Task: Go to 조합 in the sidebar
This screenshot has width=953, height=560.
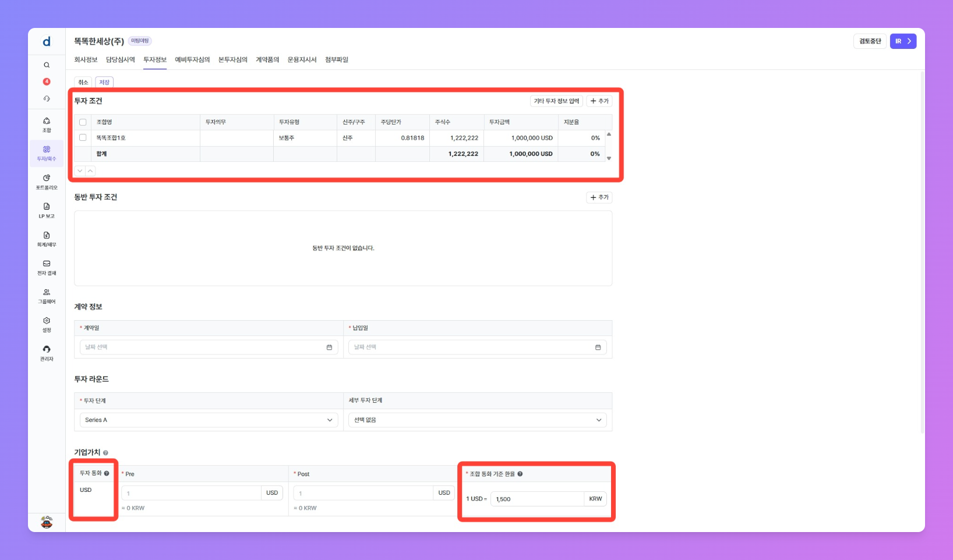Action: coord(47,125)
